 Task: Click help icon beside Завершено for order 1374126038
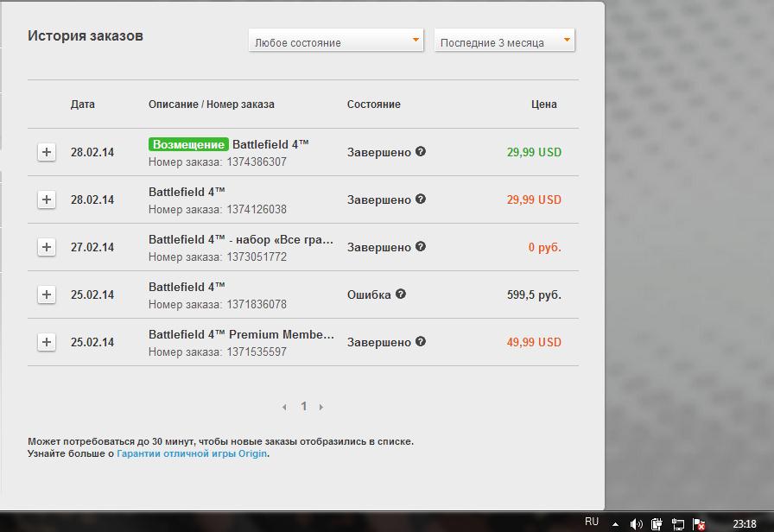point(421,199)
